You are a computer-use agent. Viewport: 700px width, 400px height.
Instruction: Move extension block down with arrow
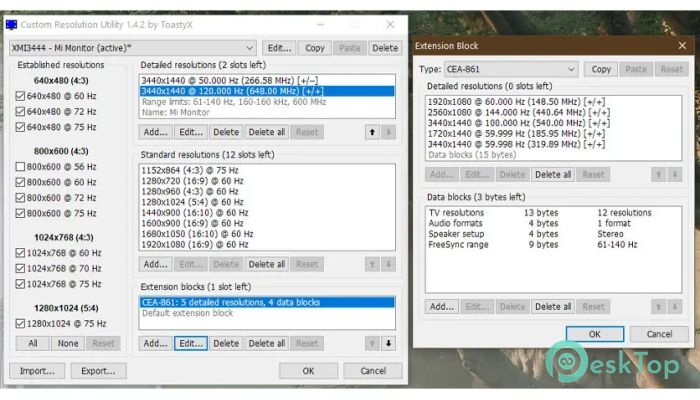[388, 343]
